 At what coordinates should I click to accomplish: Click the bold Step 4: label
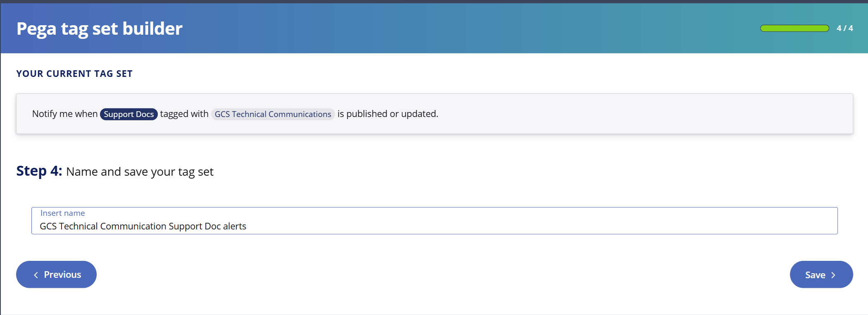click(x=39, y=171)
